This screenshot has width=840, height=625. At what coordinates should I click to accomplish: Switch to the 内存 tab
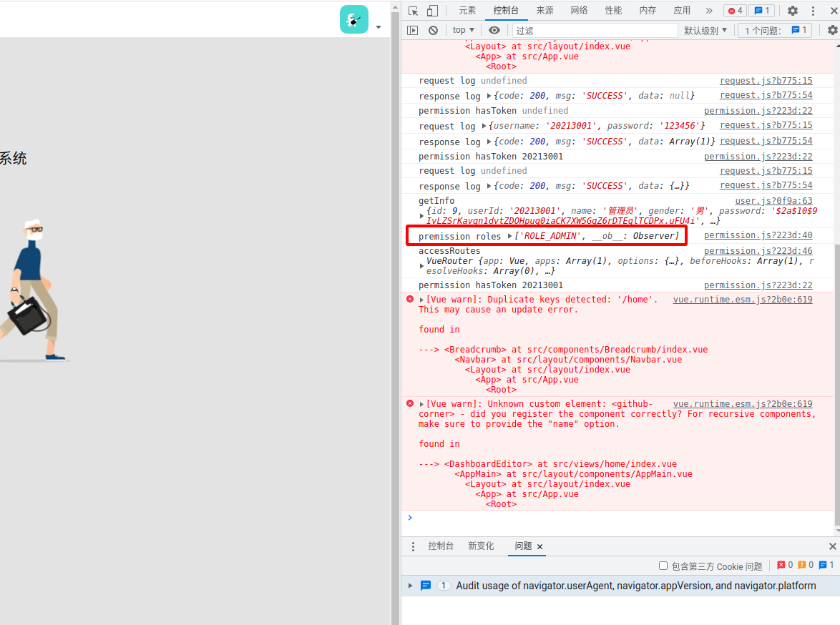point(648,11)
